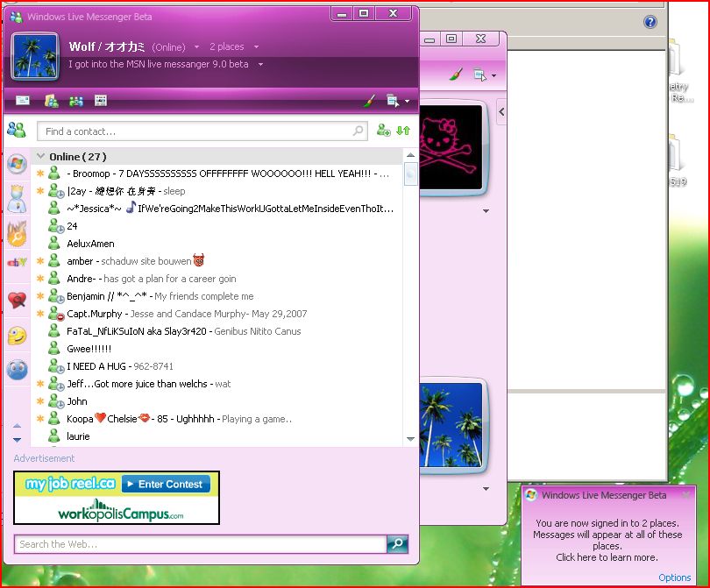
Task: Open color scheme paintbrush in main window
Action: (x=370, y=101)
